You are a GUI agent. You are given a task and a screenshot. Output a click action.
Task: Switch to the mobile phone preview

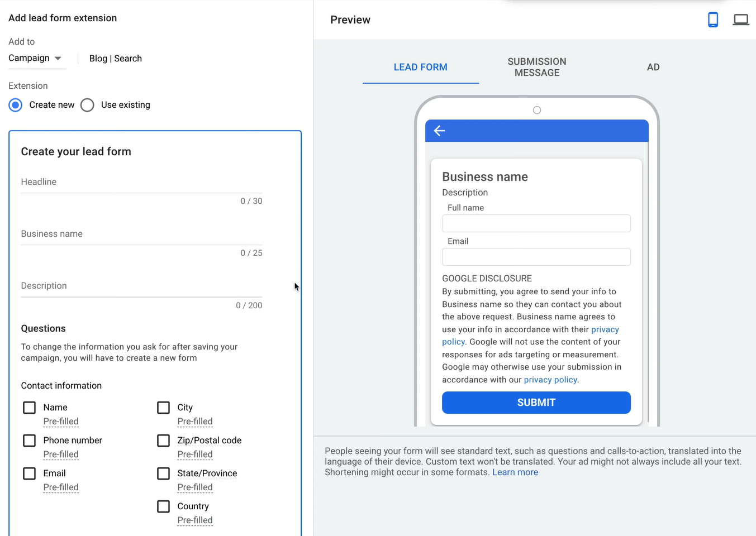pos(713,19)
